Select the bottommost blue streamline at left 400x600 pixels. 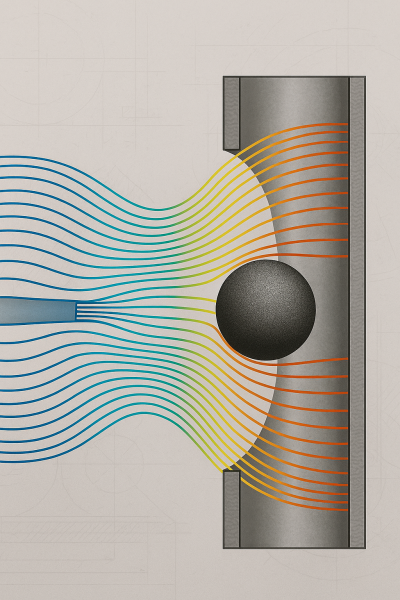23,462
